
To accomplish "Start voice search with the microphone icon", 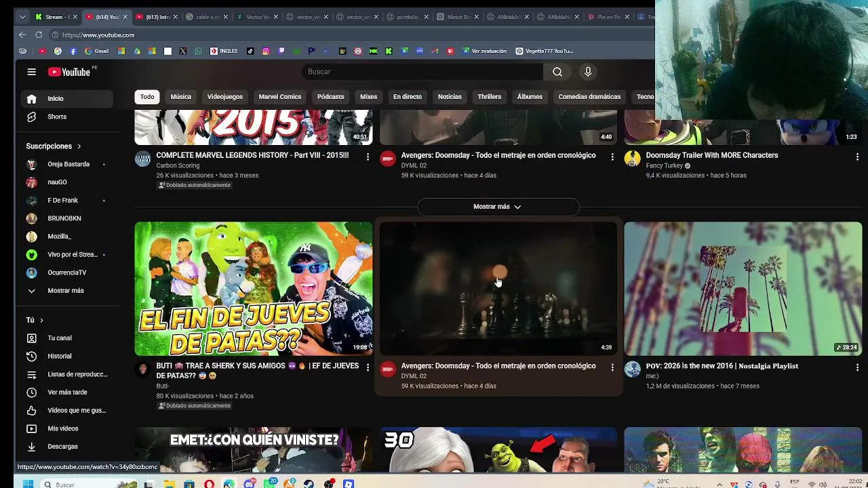I will [x=588, y=72].
